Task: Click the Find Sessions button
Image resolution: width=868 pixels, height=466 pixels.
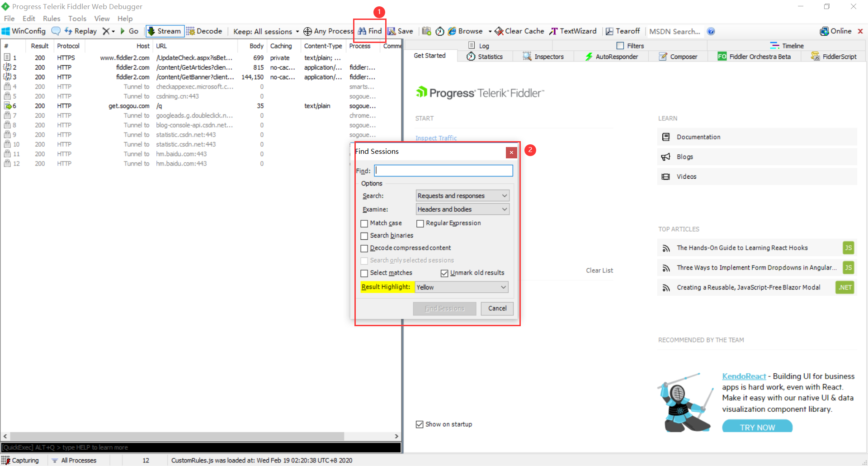Action: coord(444,309)
